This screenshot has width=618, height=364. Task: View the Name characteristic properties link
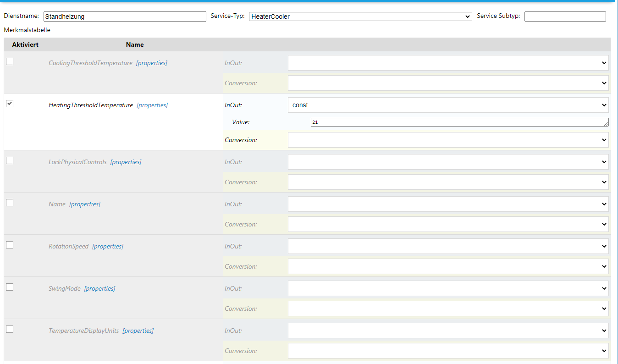tap(85, 204)
